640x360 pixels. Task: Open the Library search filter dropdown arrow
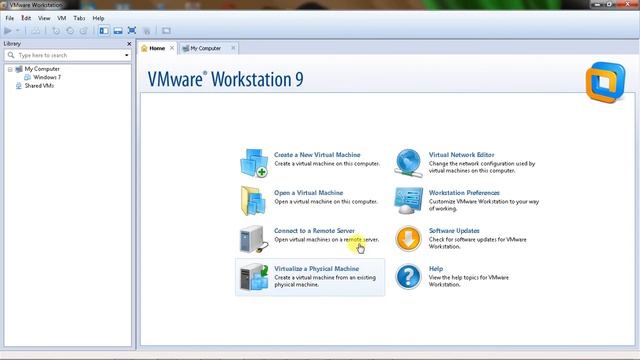coord(127,55)
